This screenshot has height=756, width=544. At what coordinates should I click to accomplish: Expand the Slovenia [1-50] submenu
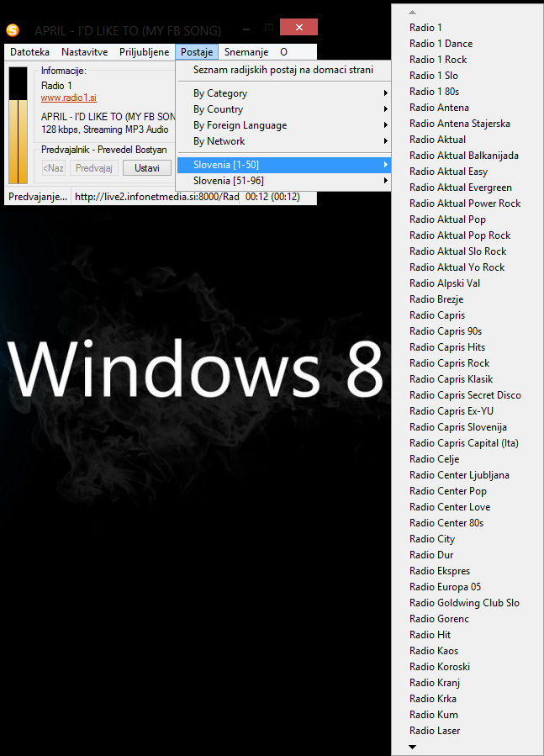click(x=283, y=165)
